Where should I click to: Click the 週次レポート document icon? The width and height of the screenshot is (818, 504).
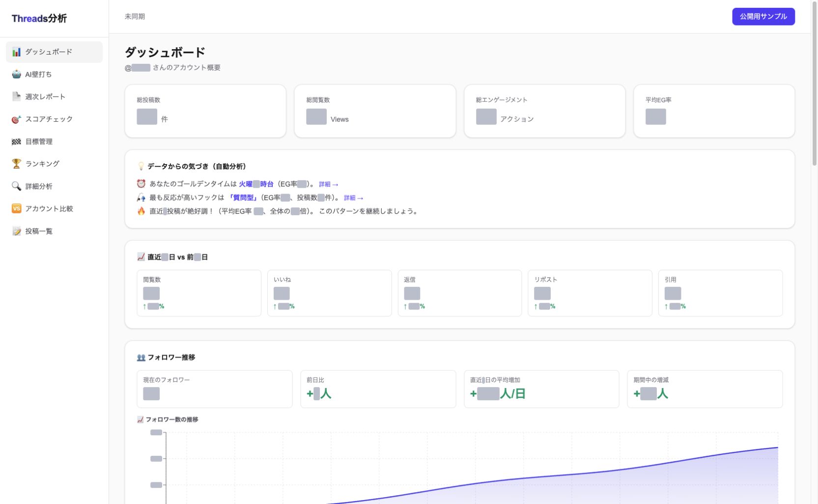coord(16,96)
